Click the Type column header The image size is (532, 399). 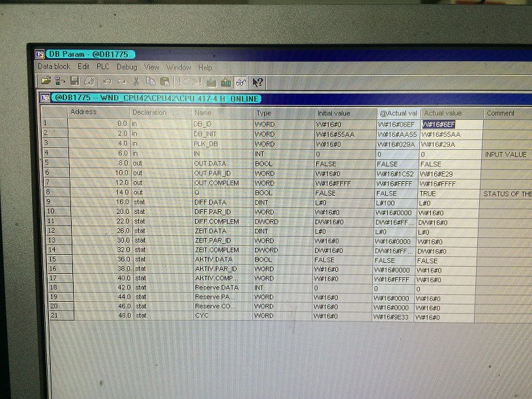(284, 113)
